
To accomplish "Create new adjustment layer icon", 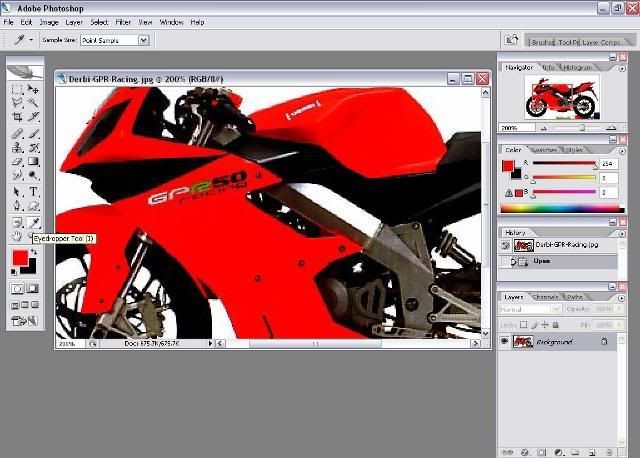I will (558, 452).
